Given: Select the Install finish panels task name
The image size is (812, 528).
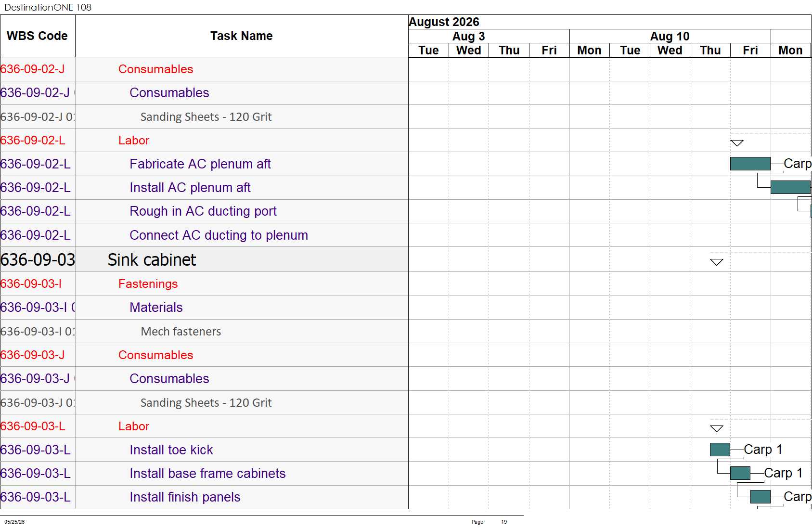Looking at the screenshot, I should (x=185, y=497).
